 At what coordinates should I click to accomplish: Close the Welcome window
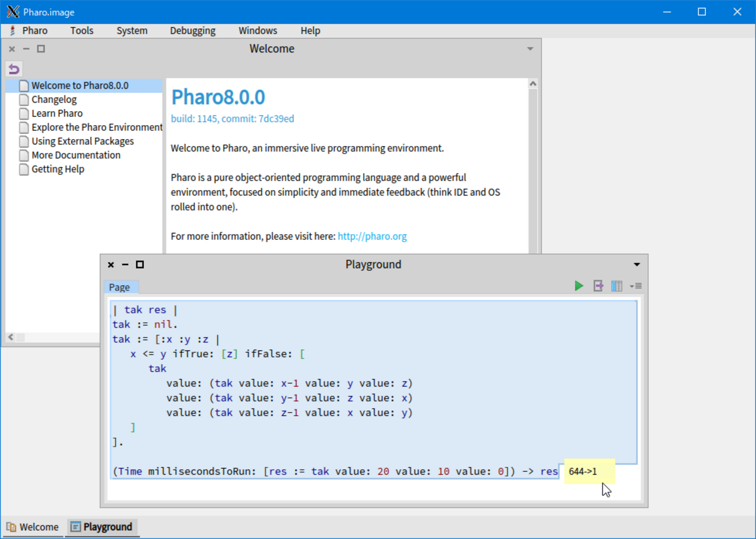pyautogui.click(x=12, y=49)
